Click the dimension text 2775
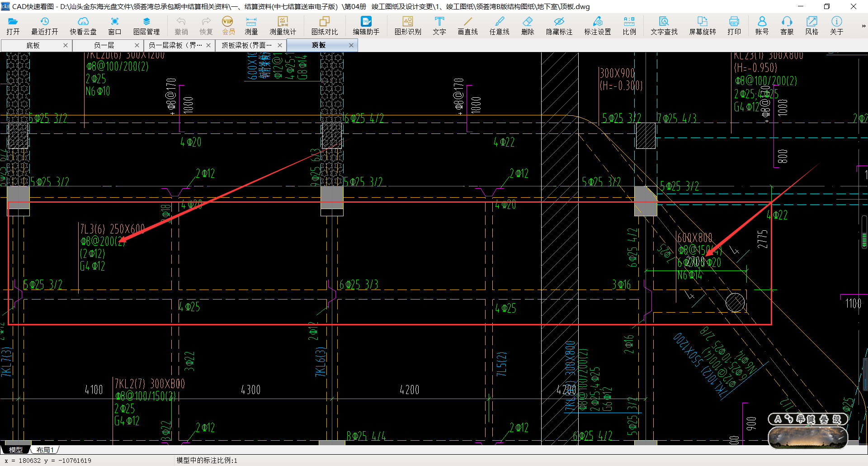Screen dimensions: 868x466 pos(763,239)
